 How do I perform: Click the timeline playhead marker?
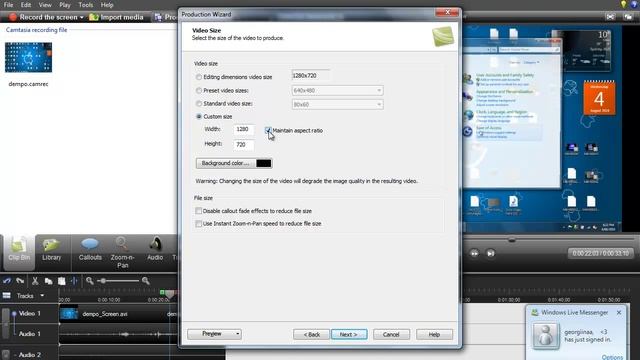170,293
